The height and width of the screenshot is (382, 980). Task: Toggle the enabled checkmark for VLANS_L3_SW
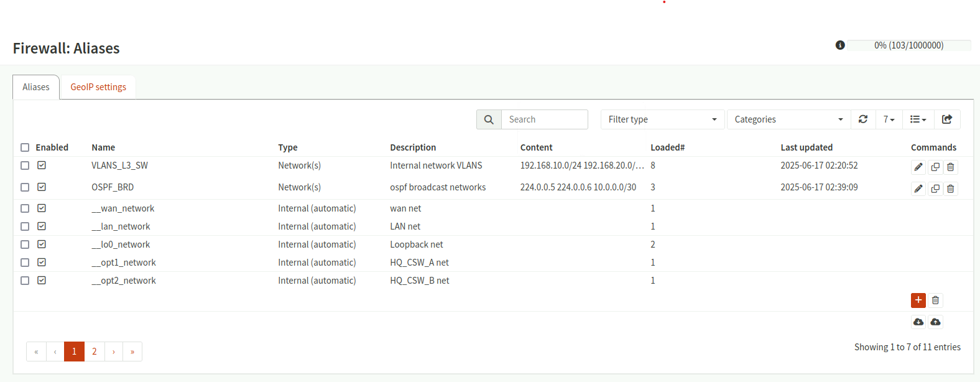point(42,165)
